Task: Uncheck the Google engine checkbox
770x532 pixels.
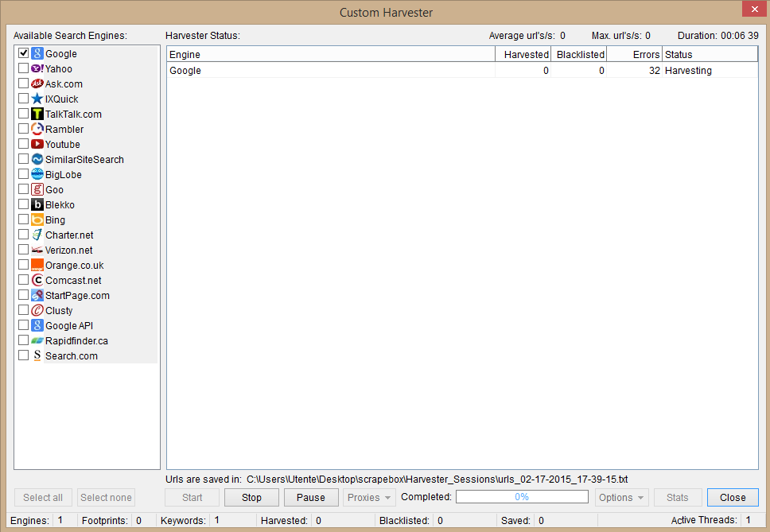Action: click(23, 52)
